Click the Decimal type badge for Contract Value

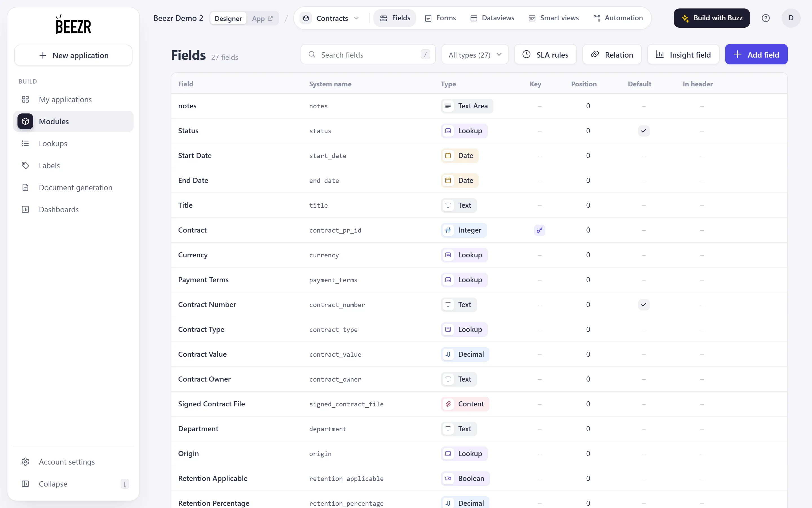(465, 354)
